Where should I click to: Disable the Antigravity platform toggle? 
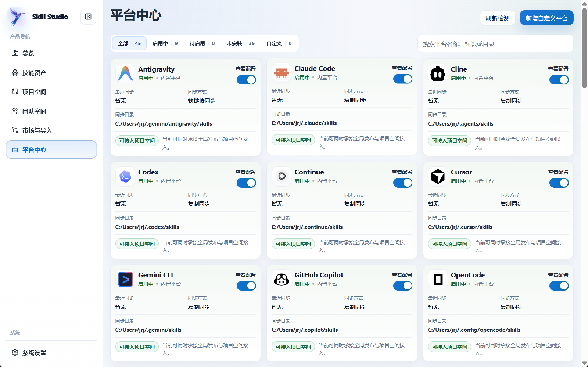246,80
